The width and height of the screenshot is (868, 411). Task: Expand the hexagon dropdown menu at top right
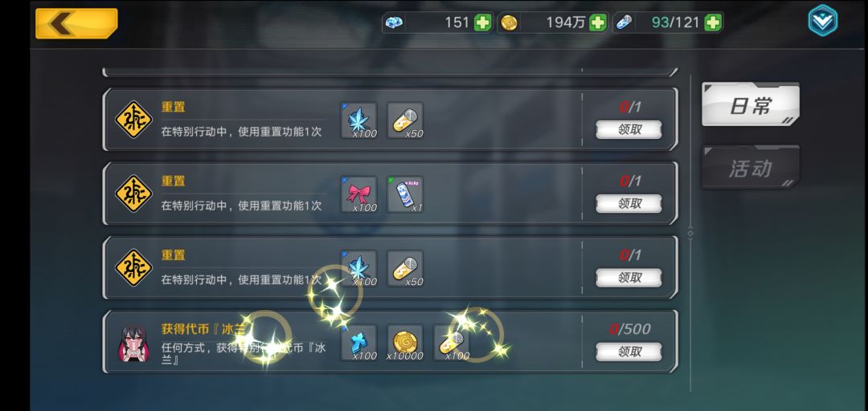[823, 20]
